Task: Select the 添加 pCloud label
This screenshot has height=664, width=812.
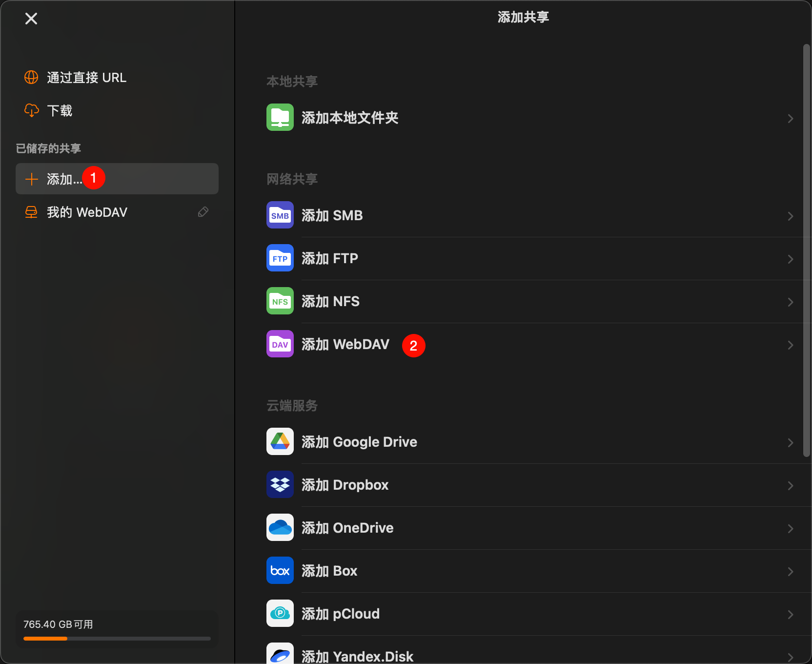Action: (341, 614)
